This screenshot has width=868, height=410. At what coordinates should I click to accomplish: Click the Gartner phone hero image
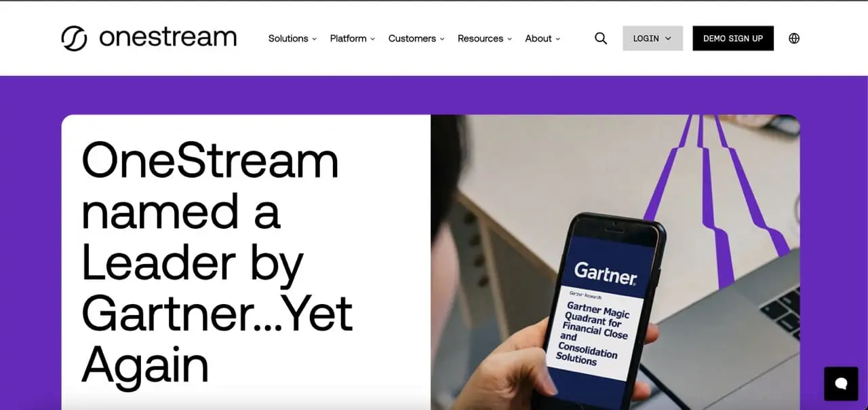click(615, 262)
